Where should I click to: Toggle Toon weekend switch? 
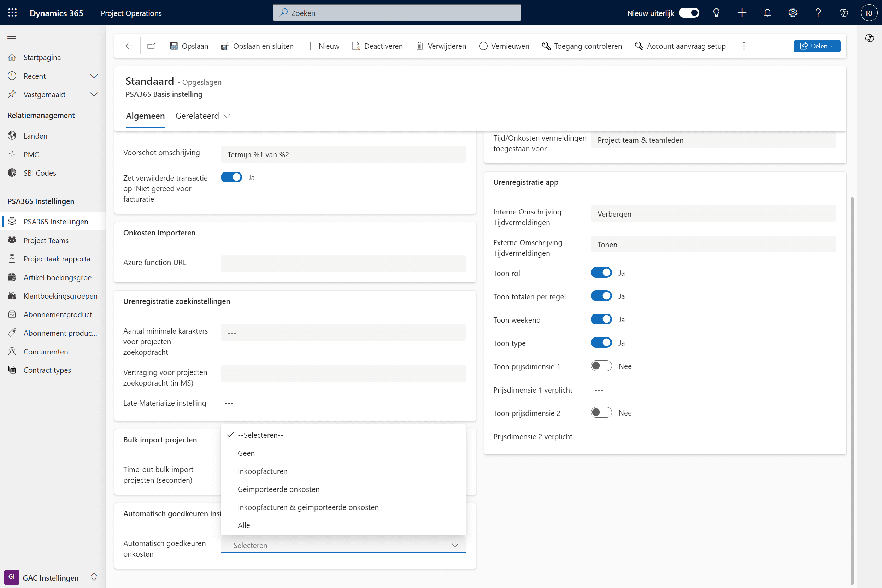pos(601,319)
